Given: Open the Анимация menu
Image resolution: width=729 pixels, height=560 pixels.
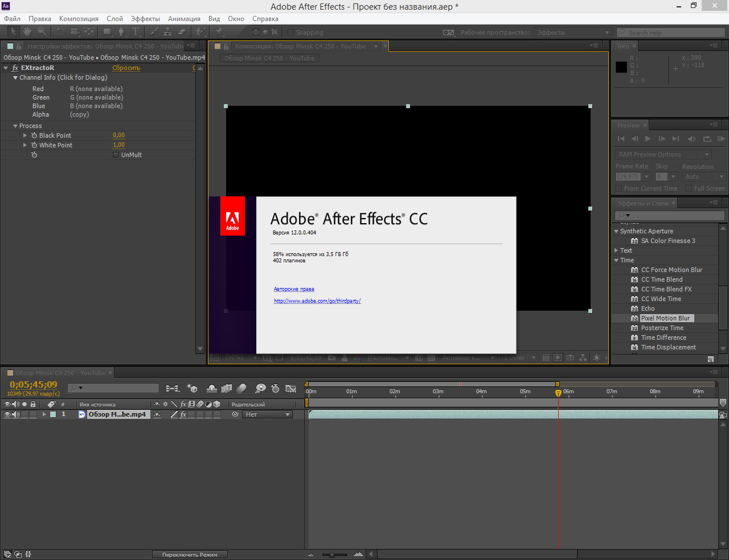Looking at the screenshot, I should click(x=184, y=19).
